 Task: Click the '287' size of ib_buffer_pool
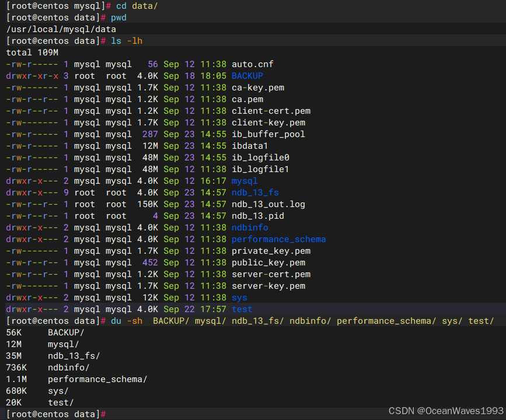150,134
